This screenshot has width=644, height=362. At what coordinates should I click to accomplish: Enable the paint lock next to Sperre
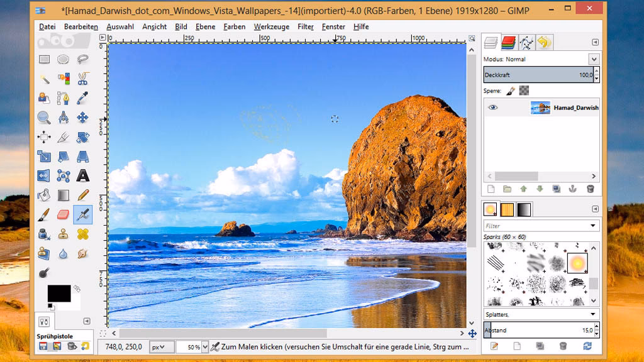pyautogui.click(x=511, y=90)
